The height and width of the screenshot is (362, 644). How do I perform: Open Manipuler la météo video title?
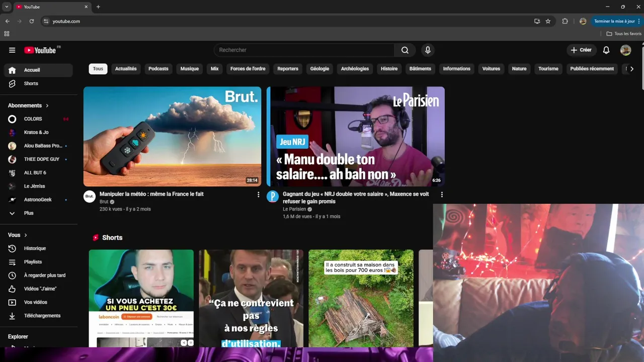[x=151, y=194]
